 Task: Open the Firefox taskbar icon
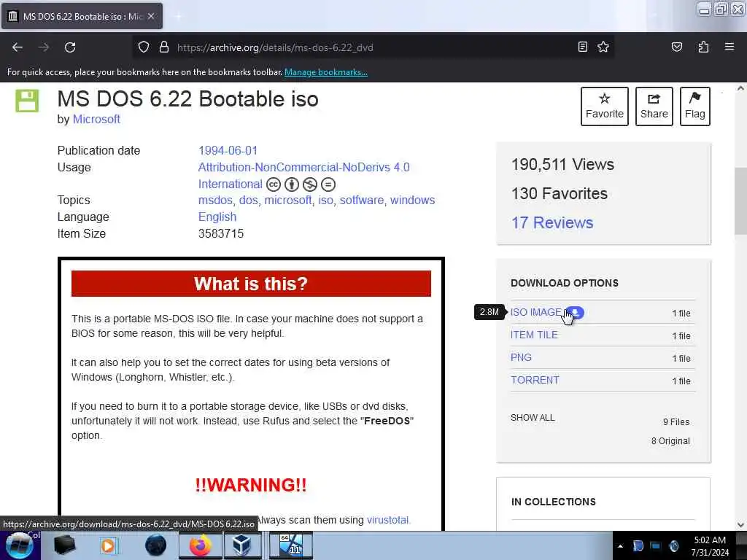point(201,545)
